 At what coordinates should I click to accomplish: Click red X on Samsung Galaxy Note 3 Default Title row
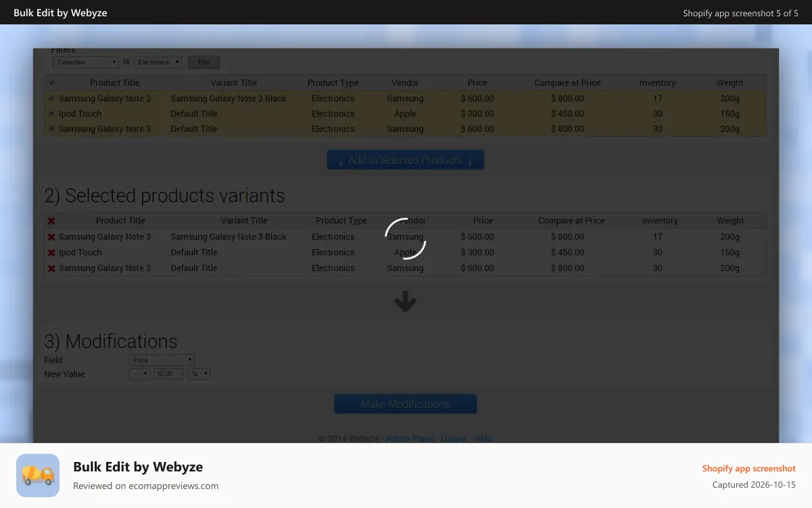tap(51, 268)
